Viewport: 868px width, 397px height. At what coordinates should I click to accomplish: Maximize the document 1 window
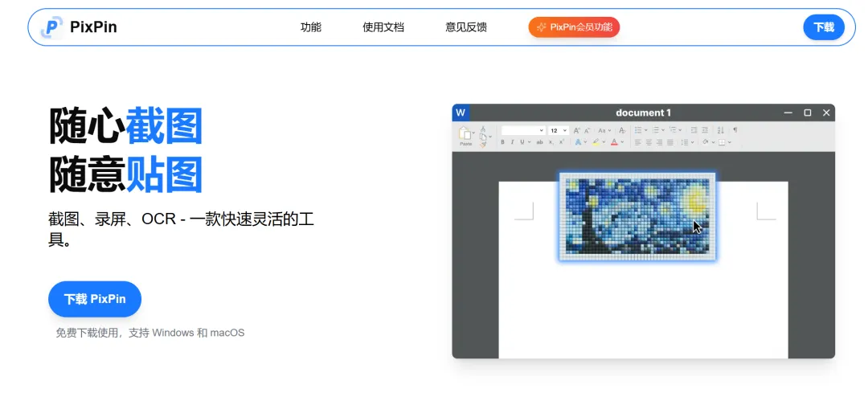click(808, 113)
